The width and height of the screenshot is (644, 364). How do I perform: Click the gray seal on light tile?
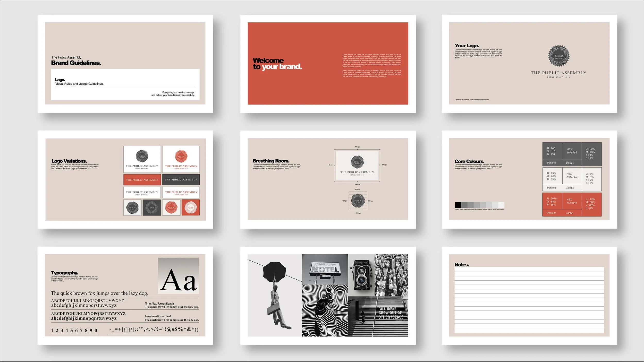[132, 207]
